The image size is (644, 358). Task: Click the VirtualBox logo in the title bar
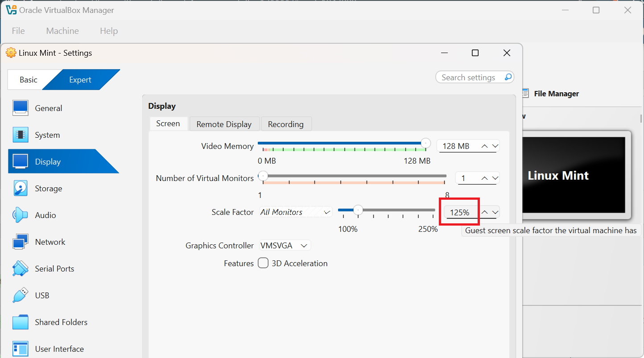(x=11, y=10)
